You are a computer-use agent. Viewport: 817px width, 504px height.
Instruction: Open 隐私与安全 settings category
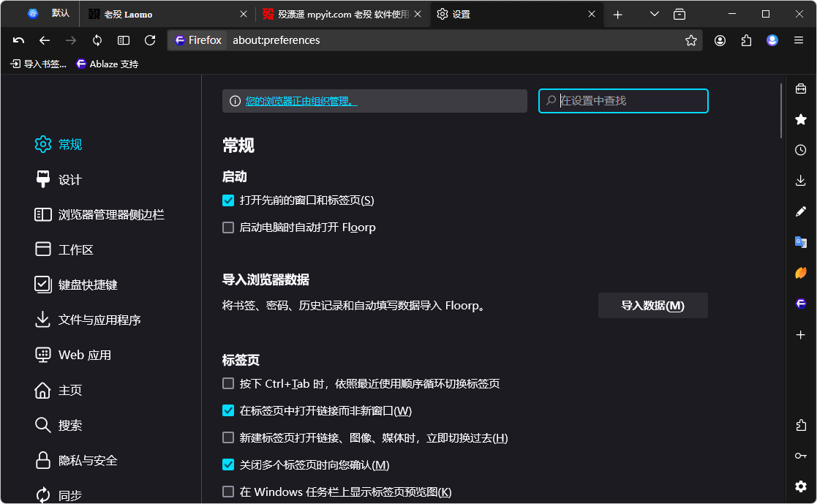(x=76, y=461)
